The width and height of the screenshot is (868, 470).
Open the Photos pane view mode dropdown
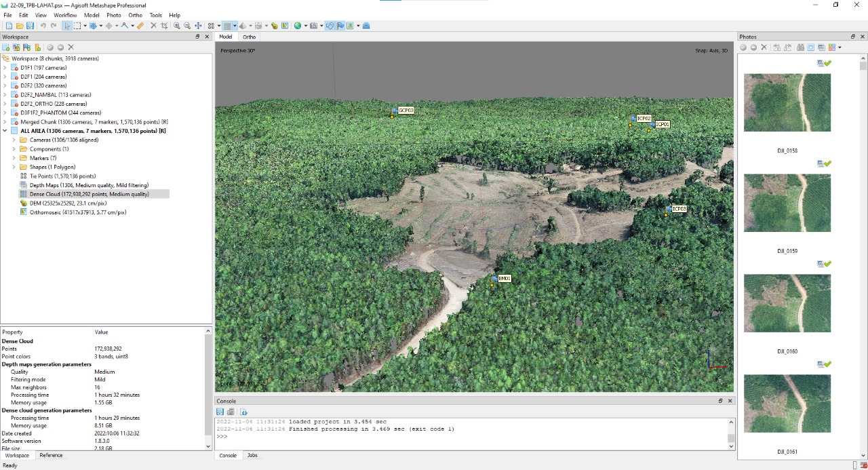click(x=840, y=47)
